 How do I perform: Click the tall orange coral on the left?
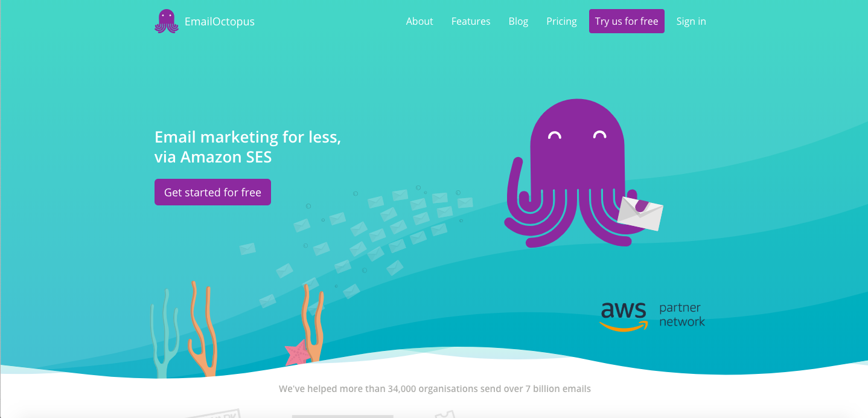pos(202,329)
